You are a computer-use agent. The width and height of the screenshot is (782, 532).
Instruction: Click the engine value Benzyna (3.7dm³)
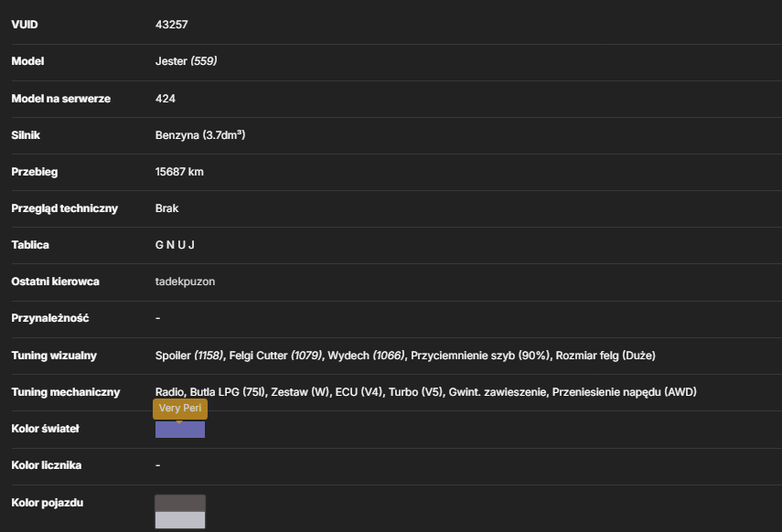(200, 135)
